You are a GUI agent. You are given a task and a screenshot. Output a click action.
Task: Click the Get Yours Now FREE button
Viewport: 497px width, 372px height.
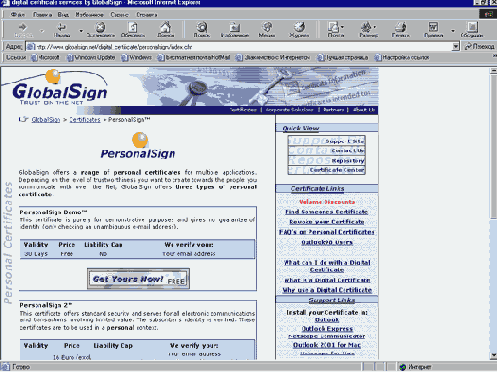[138, 279]
